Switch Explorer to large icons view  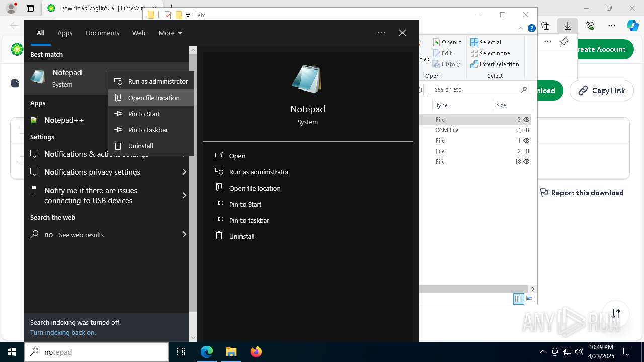point(529,299)
